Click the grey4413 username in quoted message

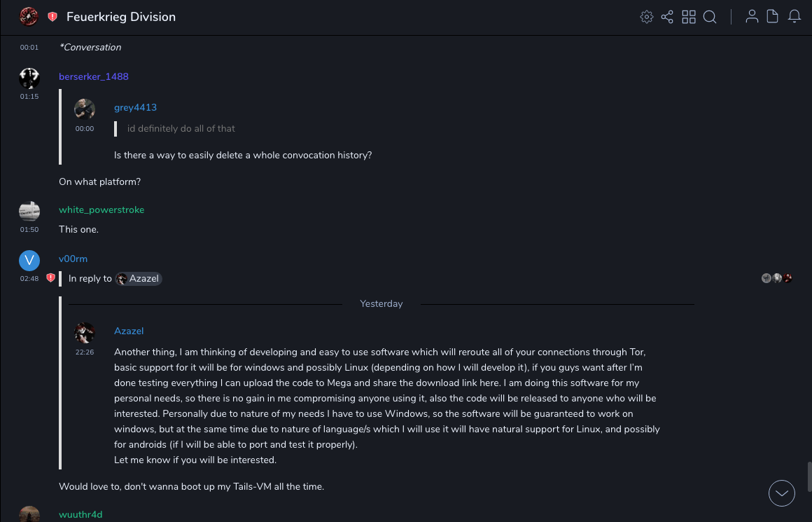[135, 108]
